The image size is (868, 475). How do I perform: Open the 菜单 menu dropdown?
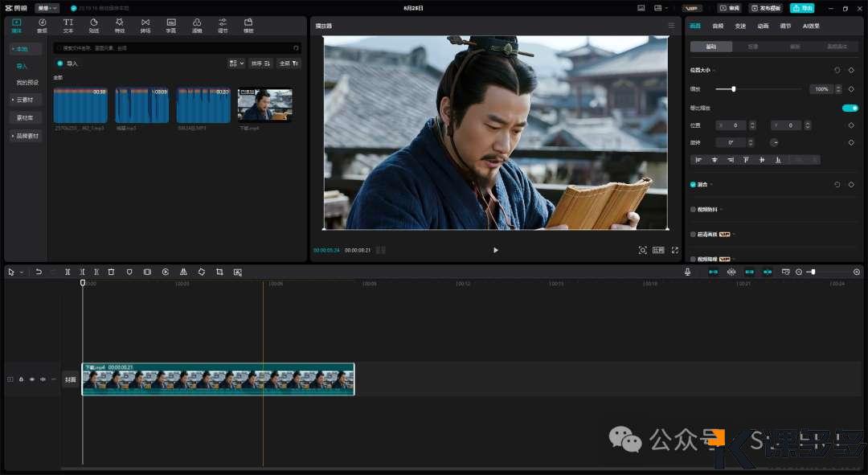47,8
